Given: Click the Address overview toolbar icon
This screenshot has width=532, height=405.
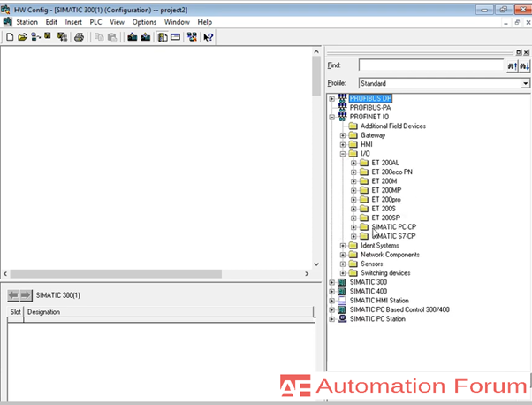Looking at the screenshot, I should 175,37.
